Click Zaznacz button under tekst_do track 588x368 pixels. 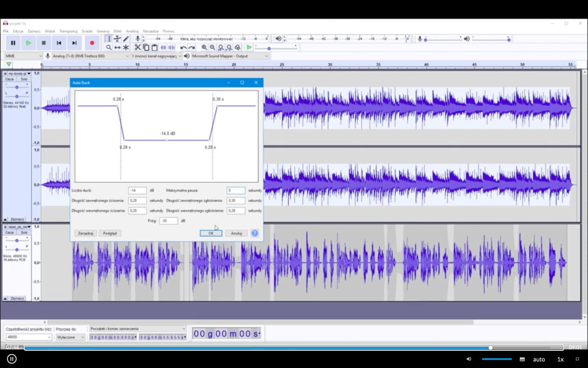click(x=17, y=298)
